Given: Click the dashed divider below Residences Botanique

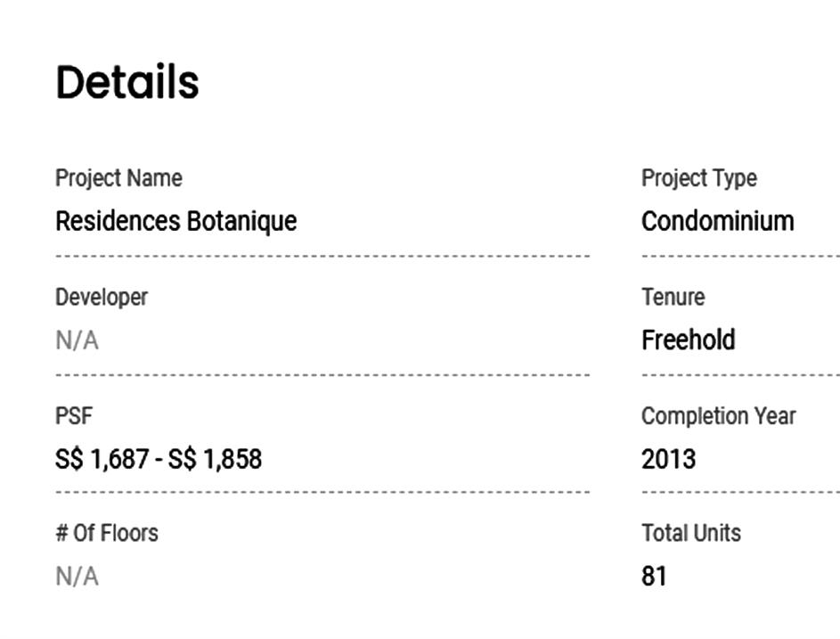Looking at the screenshot, I should click(x=322, y=256).
